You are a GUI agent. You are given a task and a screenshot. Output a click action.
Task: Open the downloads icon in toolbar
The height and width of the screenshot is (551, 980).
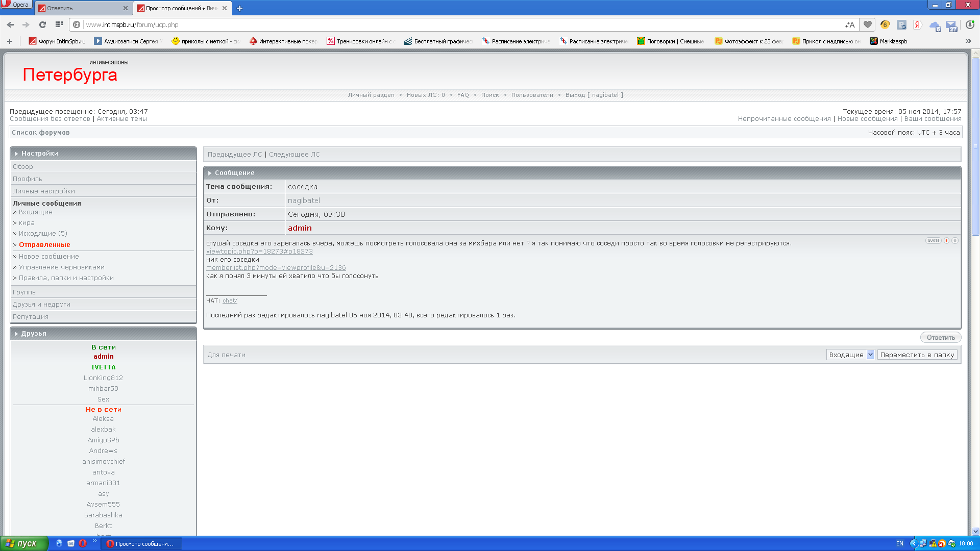click(970, 24)
